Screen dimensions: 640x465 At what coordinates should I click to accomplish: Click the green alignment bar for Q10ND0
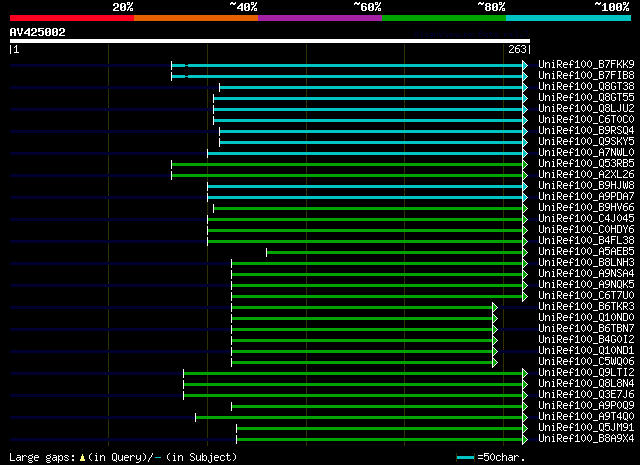(x=362, y=319)
